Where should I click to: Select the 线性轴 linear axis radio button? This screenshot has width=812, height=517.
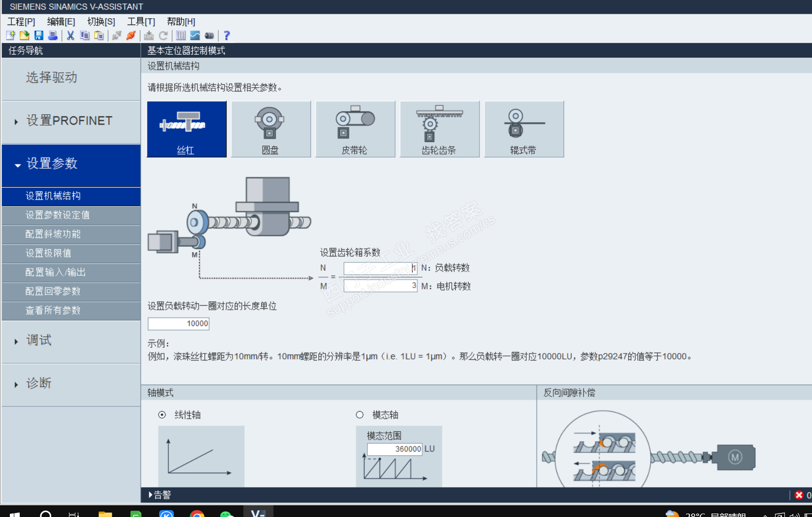tap(162, 415)
